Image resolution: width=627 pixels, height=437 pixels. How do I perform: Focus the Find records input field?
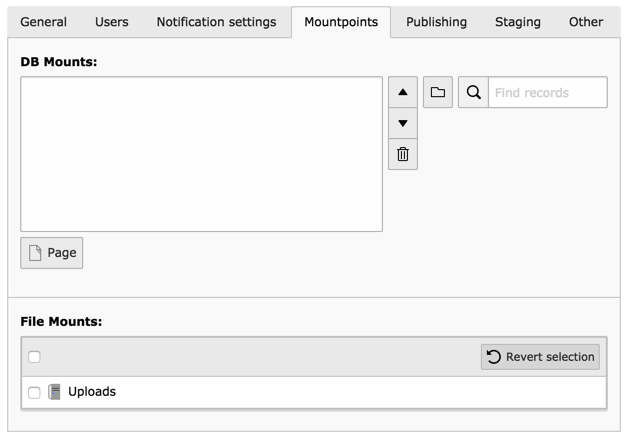(x=547, y=93)
